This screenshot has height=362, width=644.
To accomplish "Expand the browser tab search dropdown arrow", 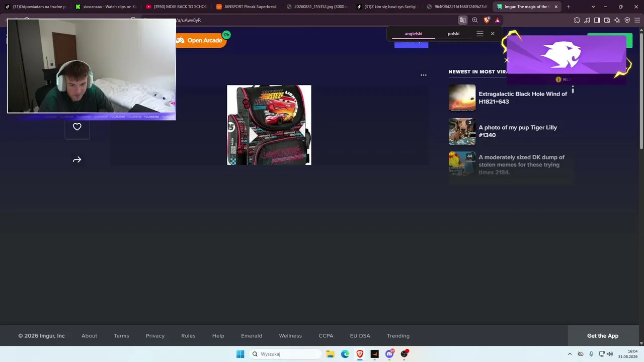I will [x=593, y=7].
